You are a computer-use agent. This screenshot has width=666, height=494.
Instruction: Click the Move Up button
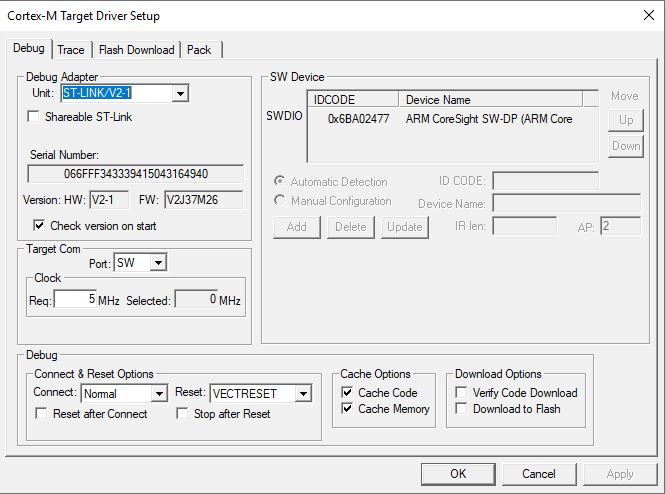pyautogui.click(x=626, y=120)
